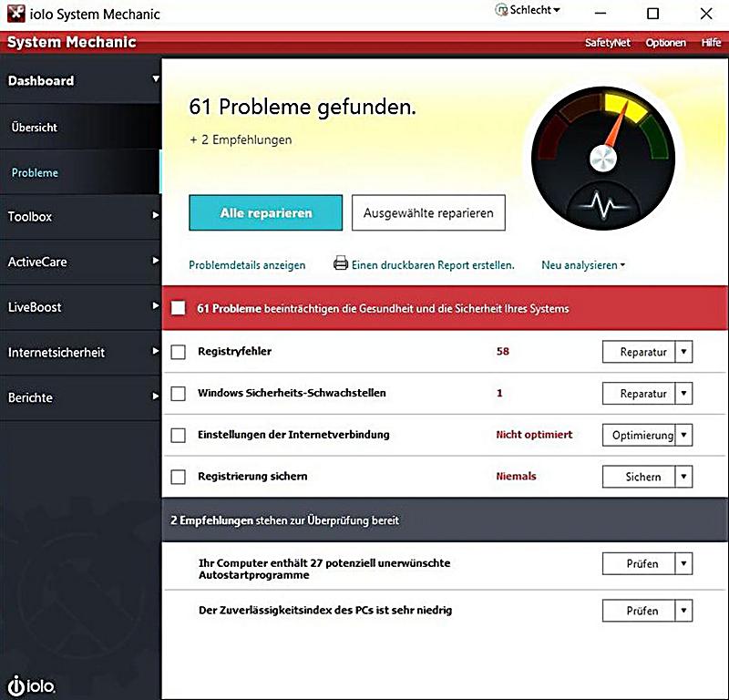Screen dimensions: 729x700
Task: Click Prüfen for unerwünschte Autostartprogramme
Action: pos(639,563)
